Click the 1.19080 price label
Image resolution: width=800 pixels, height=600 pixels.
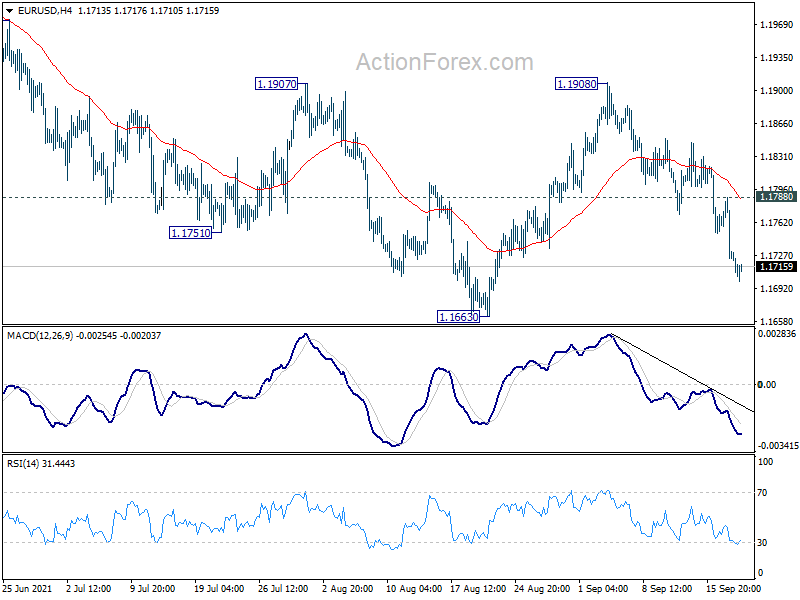pyautogui.click(x=577, y=84)
